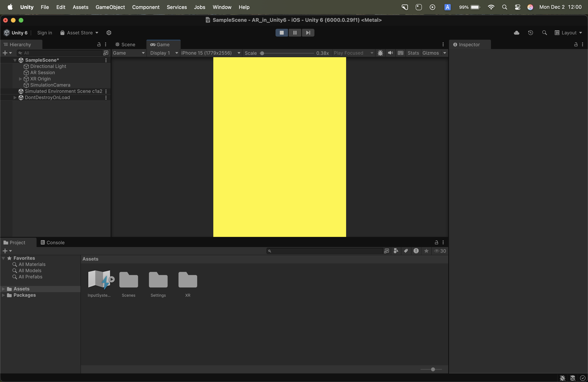Stop play mode with the play button
The width and height of the screenshot is (588, 382).
(281, 33)
